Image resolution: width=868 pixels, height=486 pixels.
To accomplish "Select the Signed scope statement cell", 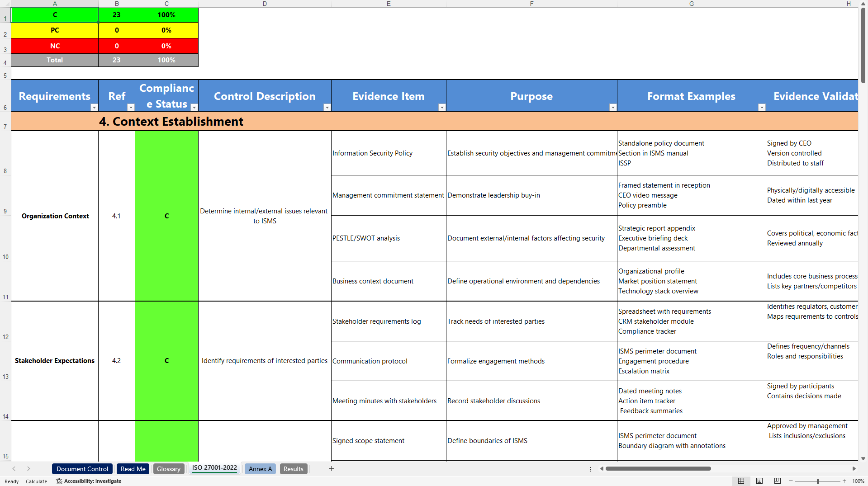I will click(389, 441).
